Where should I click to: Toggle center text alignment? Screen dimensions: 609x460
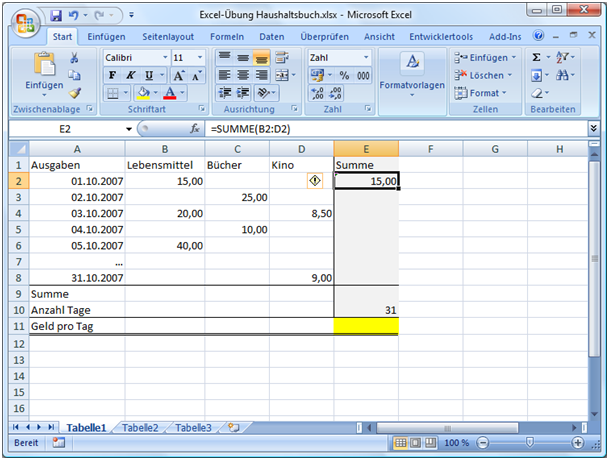pos(243,75)
